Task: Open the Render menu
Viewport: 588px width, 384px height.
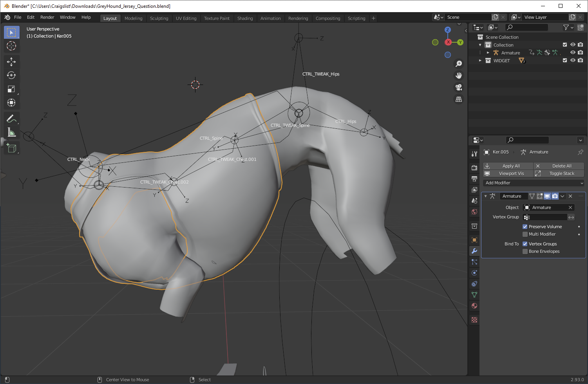Action: pyautogui.click(x=47, y=17)
